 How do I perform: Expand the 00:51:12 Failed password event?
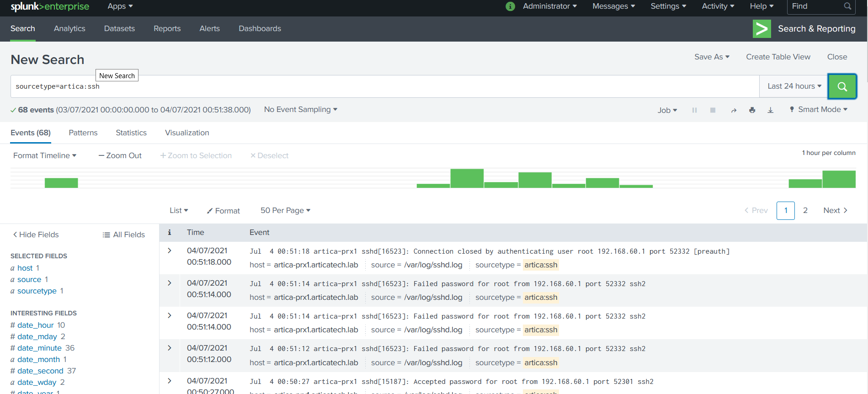[x=170, y=348]
